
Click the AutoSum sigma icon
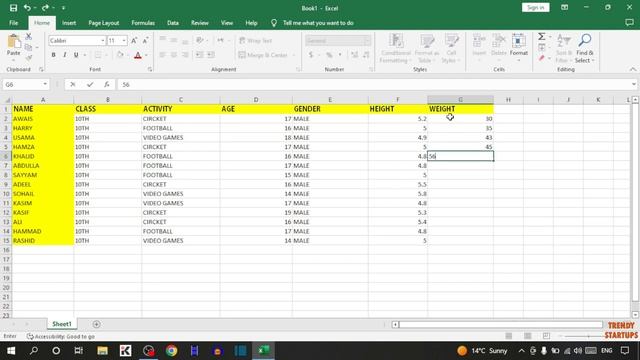[542, 37]
